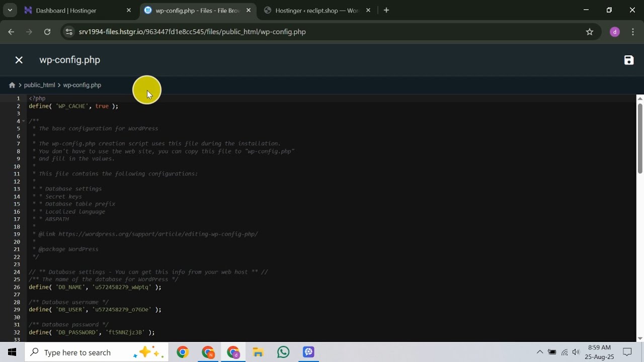Image resolution: width=644 pixels, height=362 pixels.
Task: Click the '* ABSPATH' comment line
Action: click(x=50, y=219)
